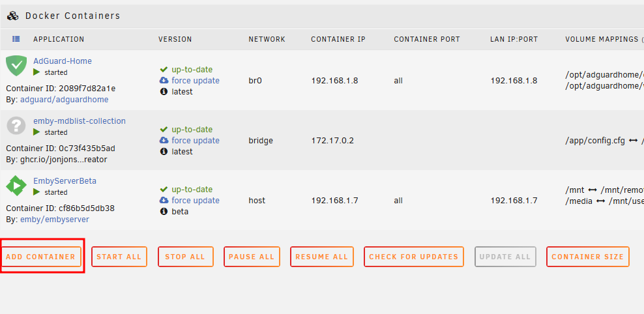Screen dimensions: 644x314
Task: Click the AdGuard-Home force update cloud icon
Action: tap(164, 81)
